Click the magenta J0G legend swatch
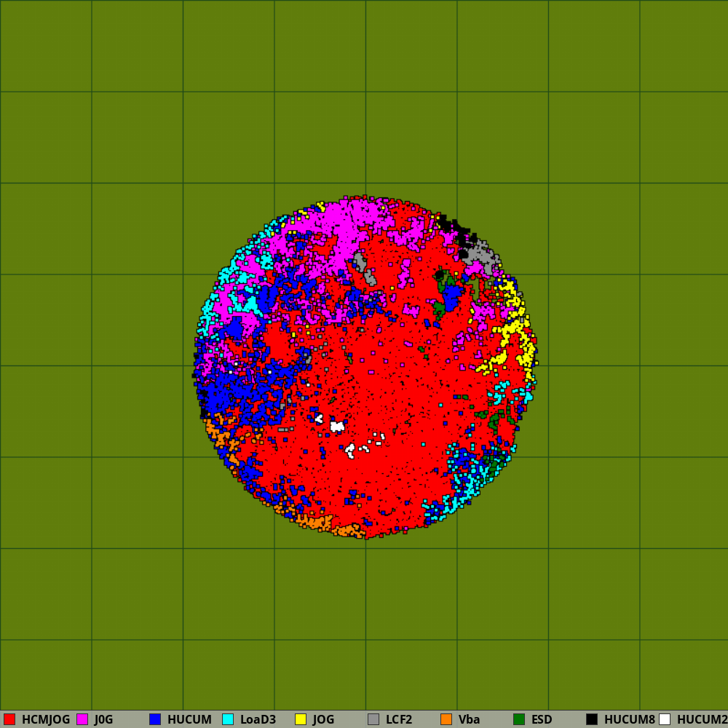Screen dimensions: 728x728 (x=82, y=719)
